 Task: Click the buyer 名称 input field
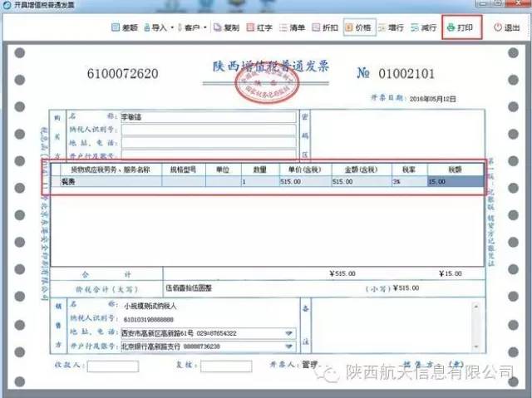(209, 117)
